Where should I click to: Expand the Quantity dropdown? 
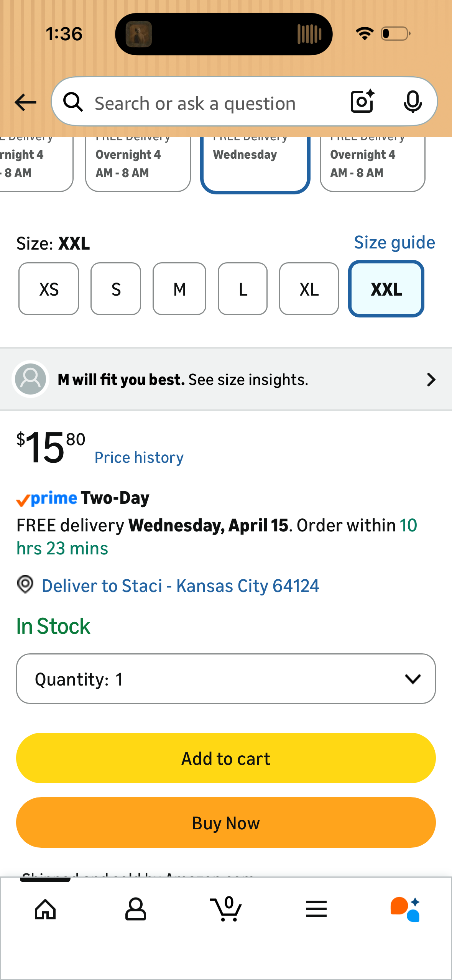226,679
